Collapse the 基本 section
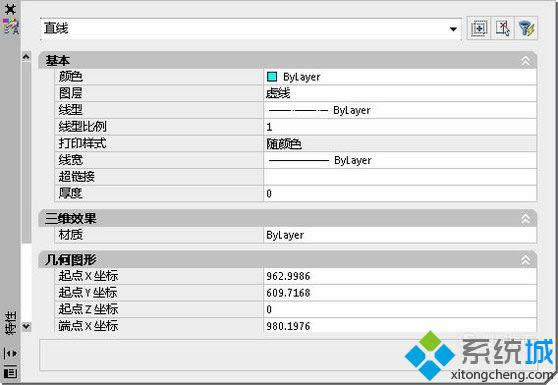 click(x=525, y=61)
